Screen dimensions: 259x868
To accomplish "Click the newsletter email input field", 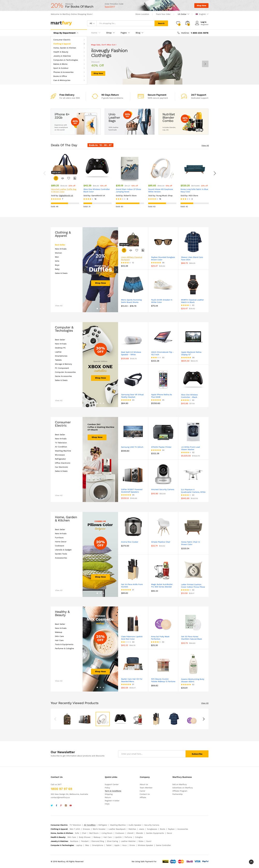I will (152, 754).
